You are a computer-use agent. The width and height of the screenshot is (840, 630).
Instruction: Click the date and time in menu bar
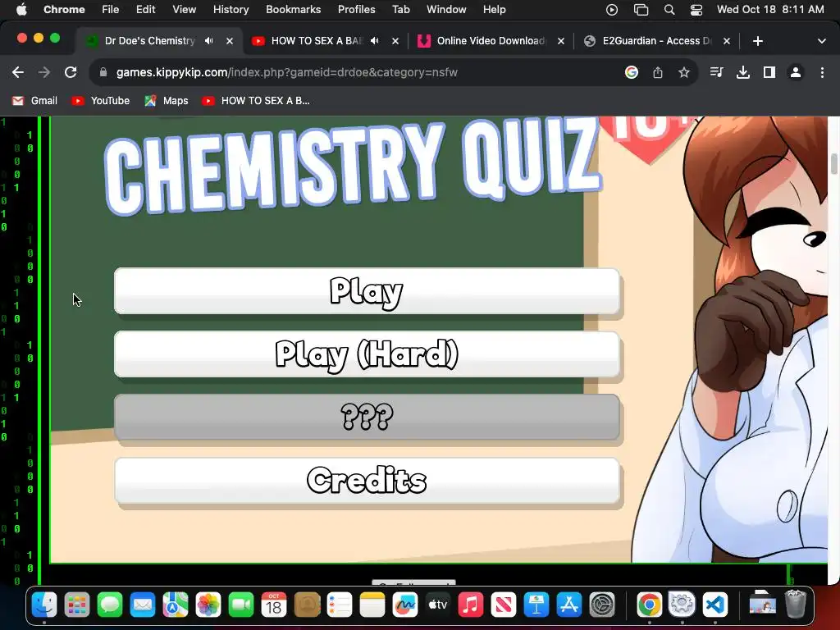(x=770, y=10)
